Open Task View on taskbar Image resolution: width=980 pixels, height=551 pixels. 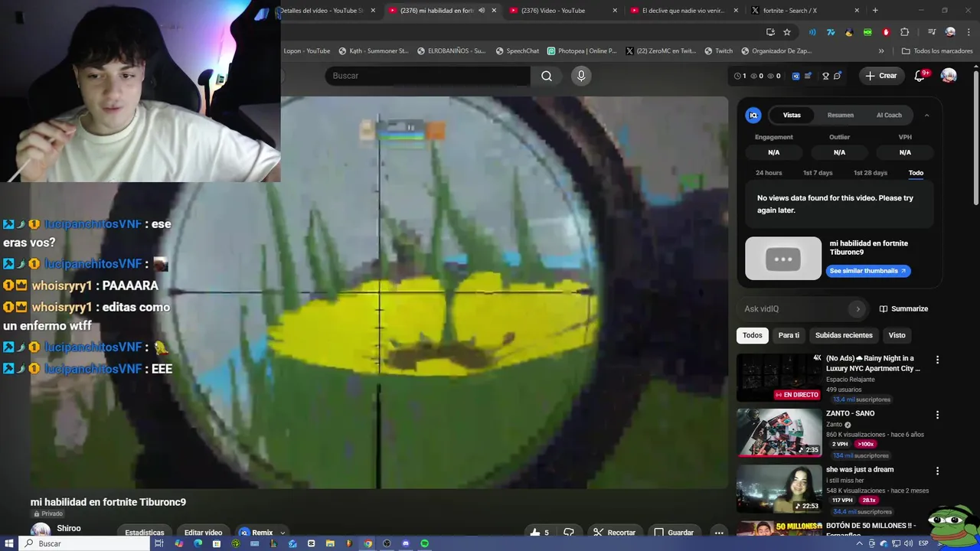point(159,543)
